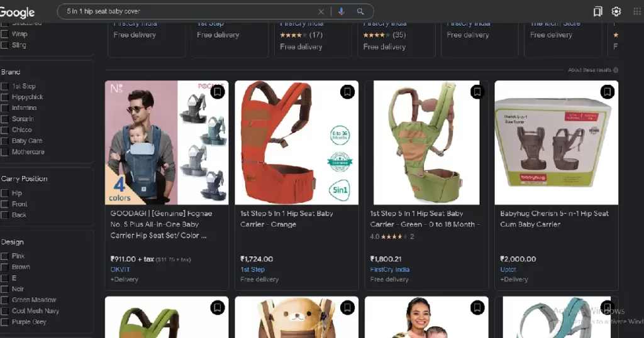Screen dimensions: 644x338
Task: Check the Green Meadow design filter
Action: point(4,300)
